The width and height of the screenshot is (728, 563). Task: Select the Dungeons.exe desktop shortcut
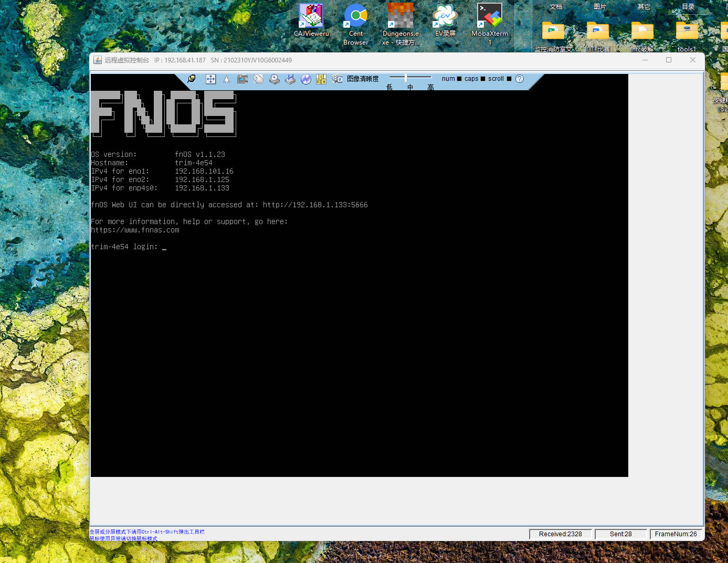click(400, 25)
